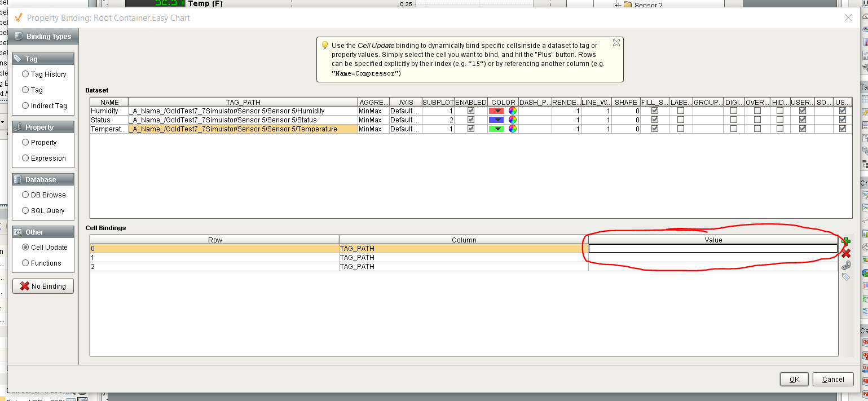This screenshot has height=401, width=868.
Task: Open the color wheel for the Humidity series
Action: coord(513,111)
